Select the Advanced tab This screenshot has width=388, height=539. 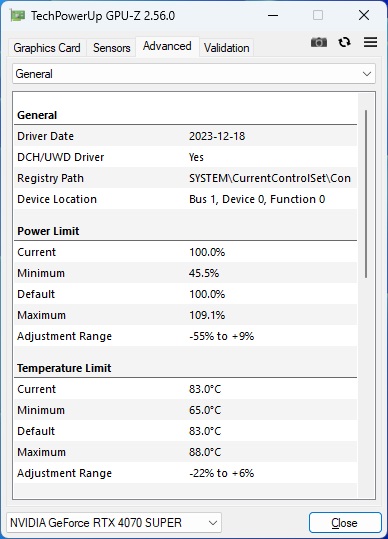(x=167, y=46)
